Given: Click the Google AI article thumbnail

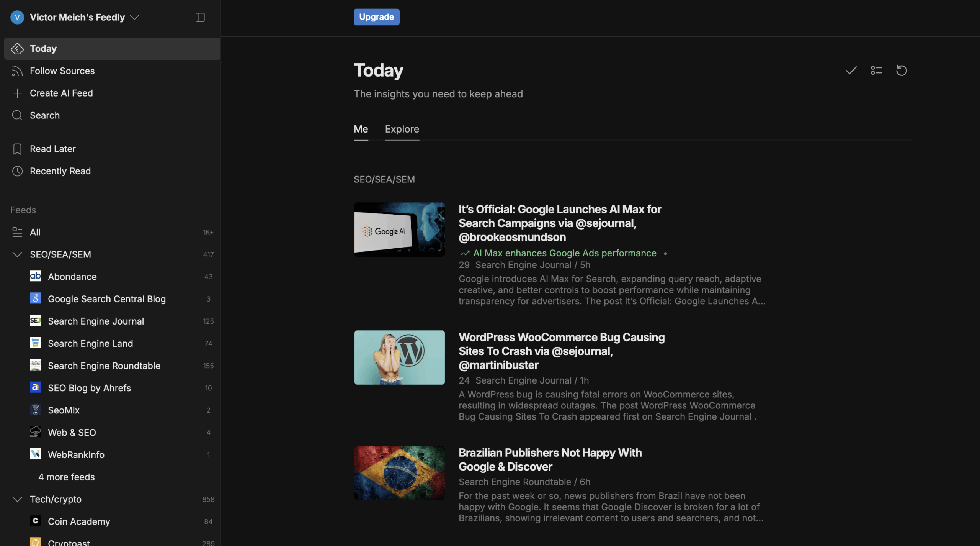Looking at the screenshot, I should pyautogui.click(x=399, y=230).
